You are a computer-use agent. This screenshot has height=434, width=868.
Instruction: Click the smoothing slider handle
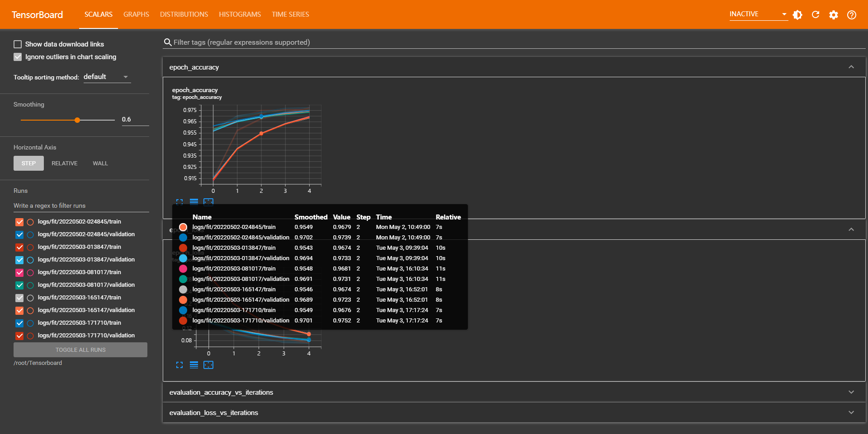[77, 120]
